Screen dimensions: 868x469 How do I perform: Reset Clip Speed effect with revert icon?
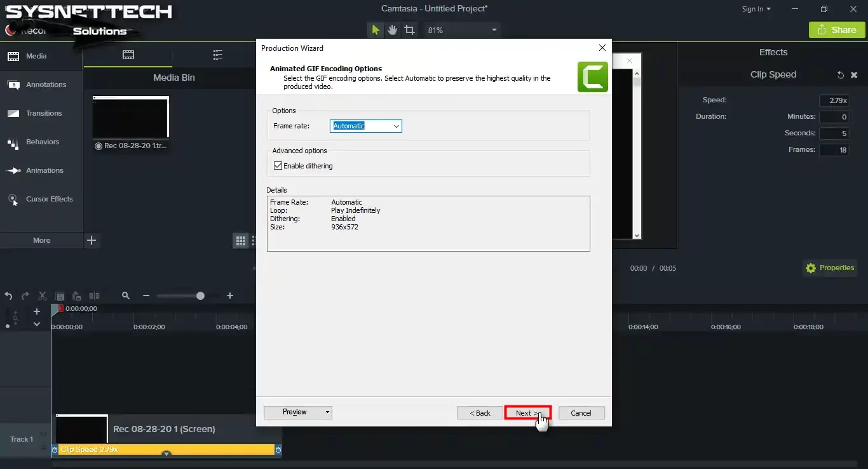click(x=841, y=75)
